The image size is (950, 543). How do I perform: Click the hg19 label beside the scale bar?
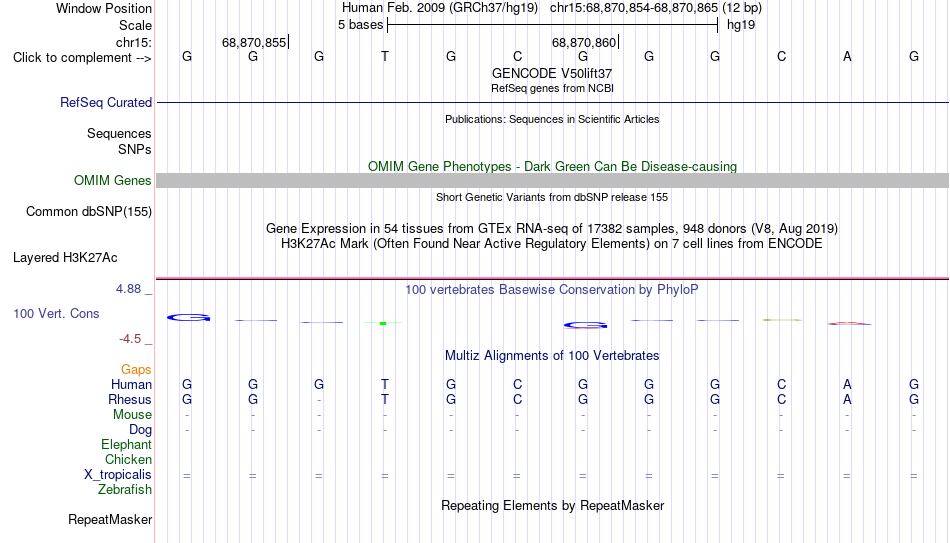tap(741, 25)
